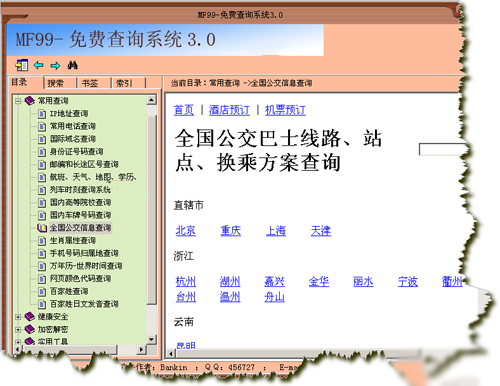Click the tree panel scroll-up arrow
The image size is (500, 386).
[151, 100]
